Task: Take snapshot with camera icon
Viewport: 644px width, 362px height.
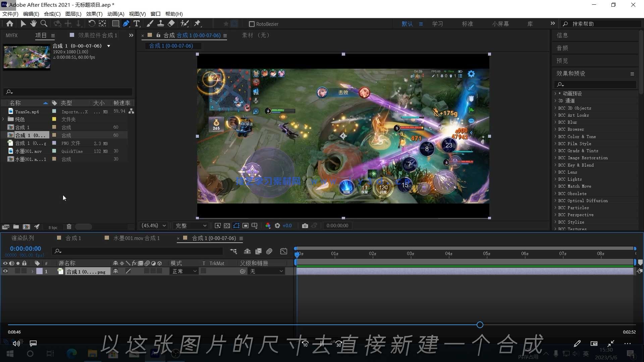Action: point(305,226)
